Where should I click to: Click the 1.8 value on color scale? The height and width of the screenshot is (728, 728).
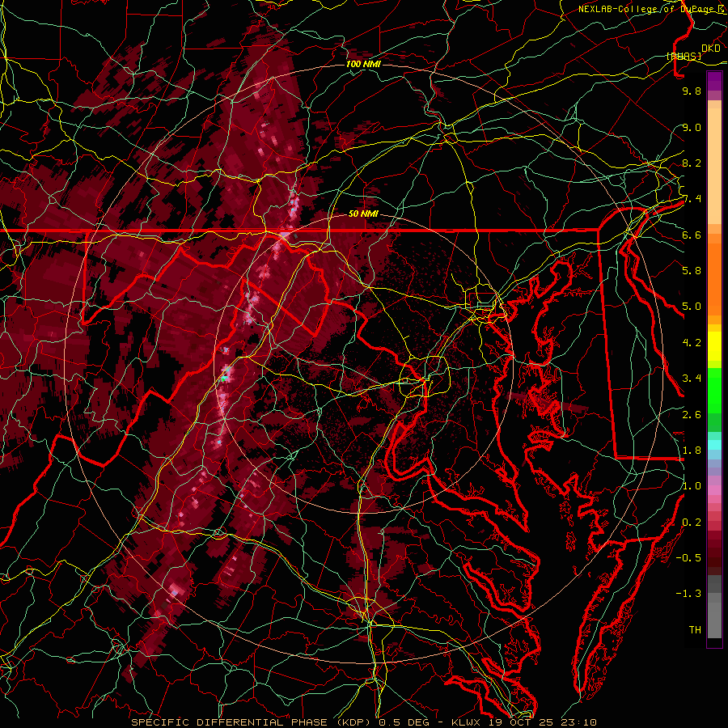tap(692, 451)
